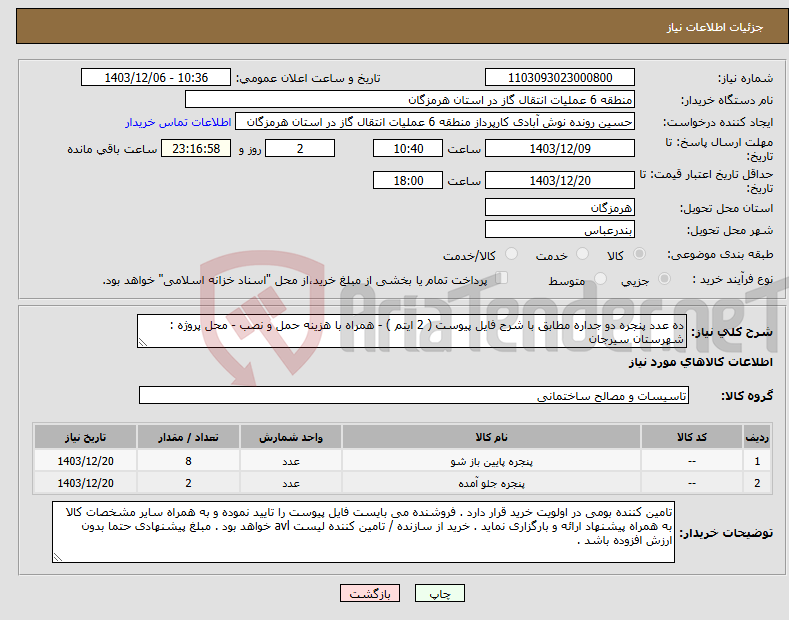Click the resize handle of buyer notes area
The height and width of the screenshot is (620, 789).
tap(57, 558)
